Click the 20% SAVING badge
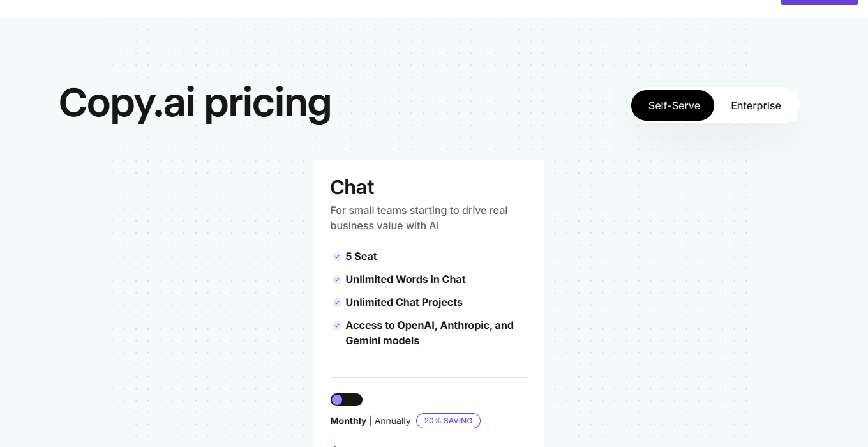 (448, 421)
